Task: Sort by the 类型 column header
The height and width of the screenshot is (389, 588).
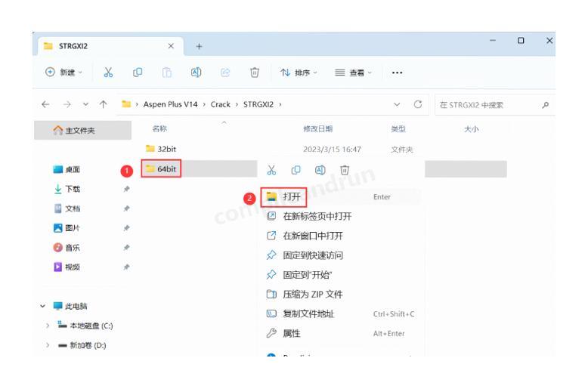Action: click(x=398, y=129)
